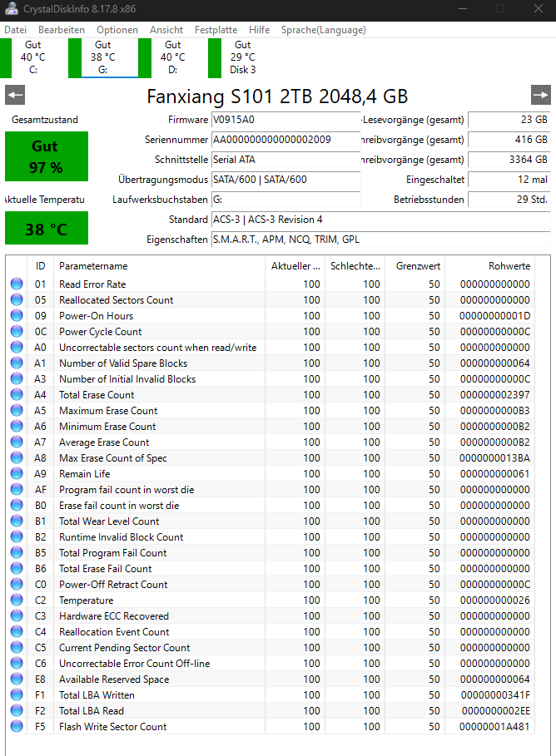Click status orb for Average Erase Count
Image resolution: width=556 pixels, height=756 pixels.
tap(17, 442)
